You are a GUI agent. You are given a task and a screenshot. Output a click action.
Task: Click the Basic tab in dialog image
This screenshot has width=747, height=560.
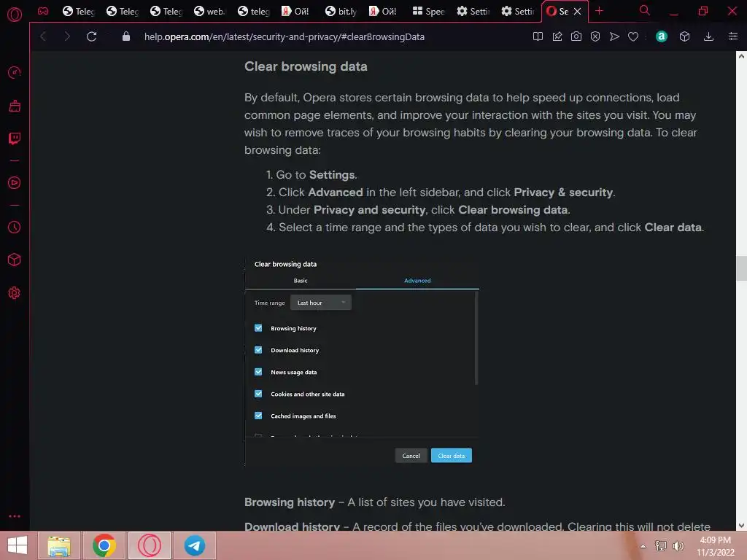[300, 281]
